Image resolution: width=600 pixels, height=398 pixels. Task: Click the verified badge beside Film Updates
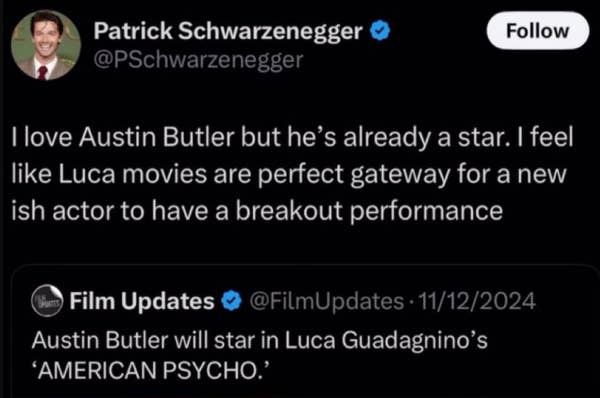coord(232,301)
